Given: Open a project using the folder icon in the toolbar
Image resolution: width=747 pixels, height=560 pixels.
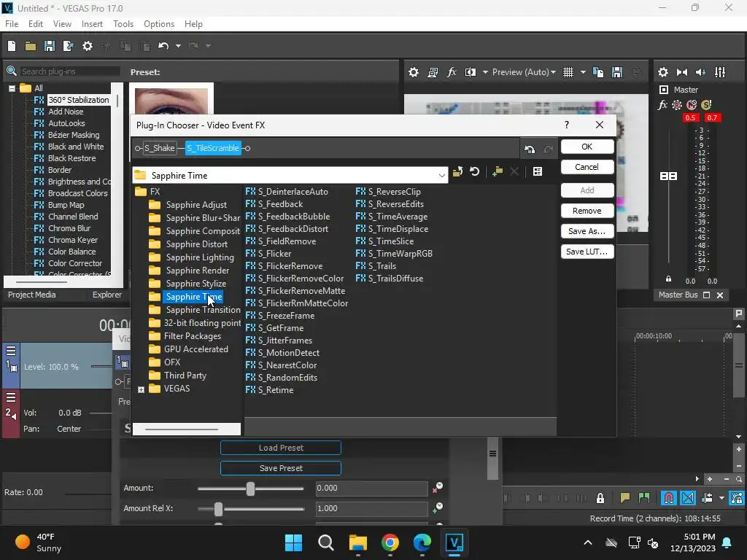Looking at the screenshot, I should click(x=31, y=46).
